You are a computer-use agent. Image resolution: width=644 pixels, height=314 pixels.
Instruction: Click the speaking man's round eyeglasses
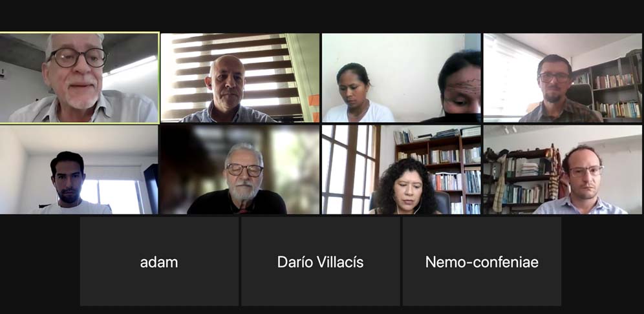click(x=77, y=58)
